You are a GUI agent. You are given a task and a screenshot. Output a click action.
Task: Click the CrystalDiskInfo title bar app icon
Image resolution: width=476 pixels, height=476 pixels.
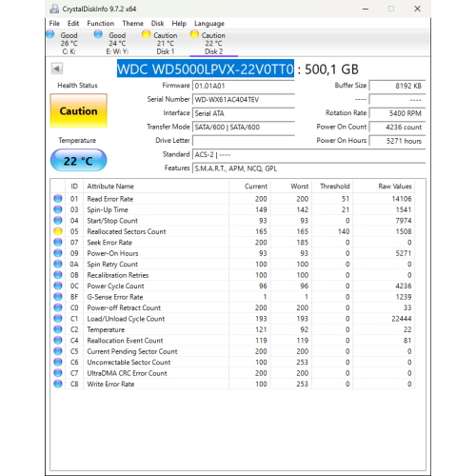point(54,9)
